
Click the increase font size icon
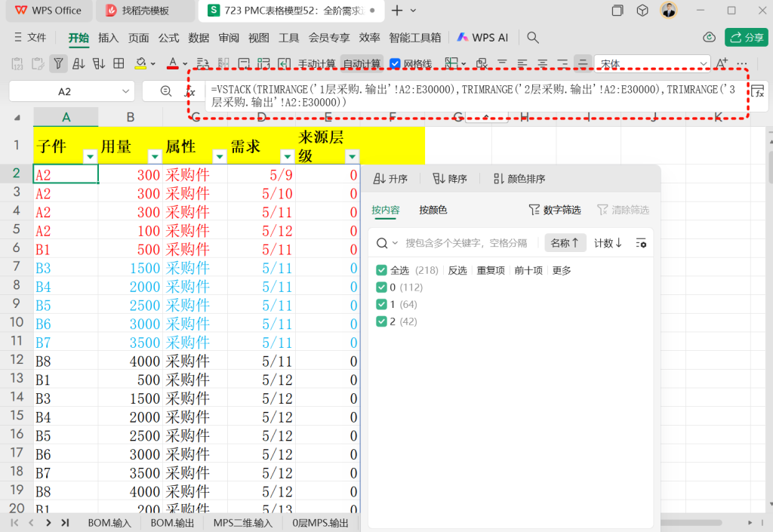pos(721,63)
